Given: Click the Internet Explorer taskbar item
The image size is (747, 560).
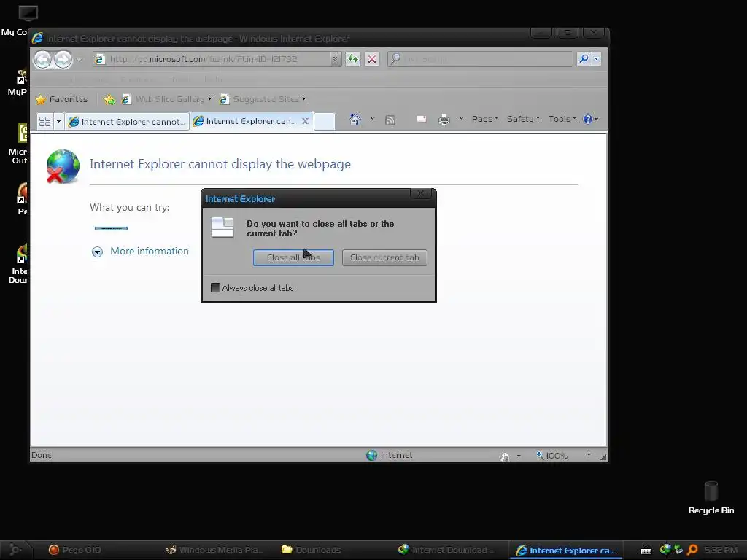Looking at the screenshot, I should coord(565,551).
